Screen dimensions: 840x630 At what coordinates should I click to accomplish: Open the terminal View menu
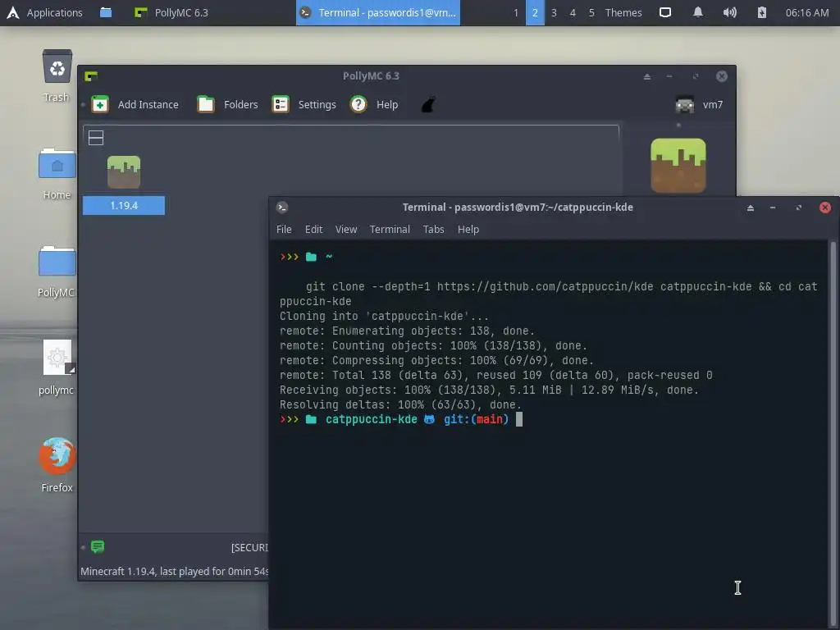coord(346,230)
